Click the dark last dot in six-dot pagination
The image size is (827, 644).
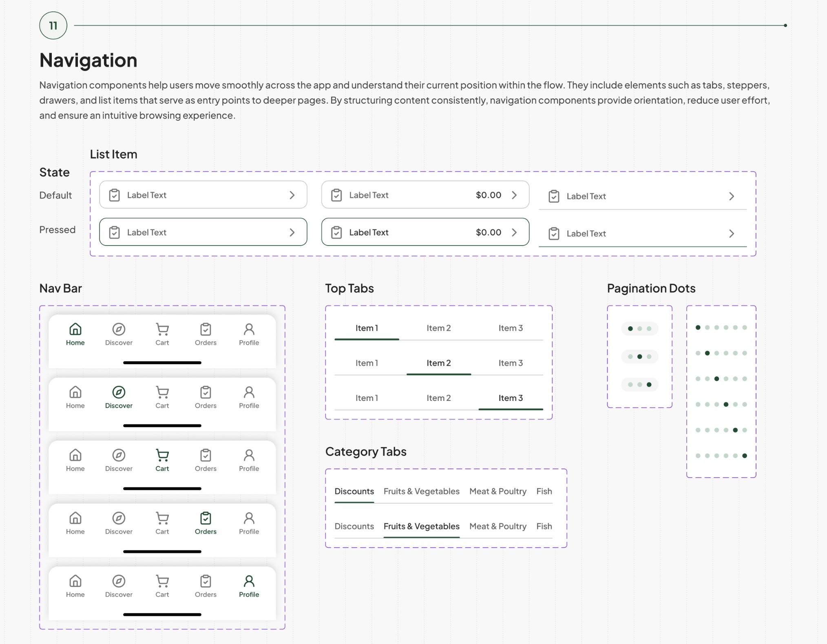[745, 456]
